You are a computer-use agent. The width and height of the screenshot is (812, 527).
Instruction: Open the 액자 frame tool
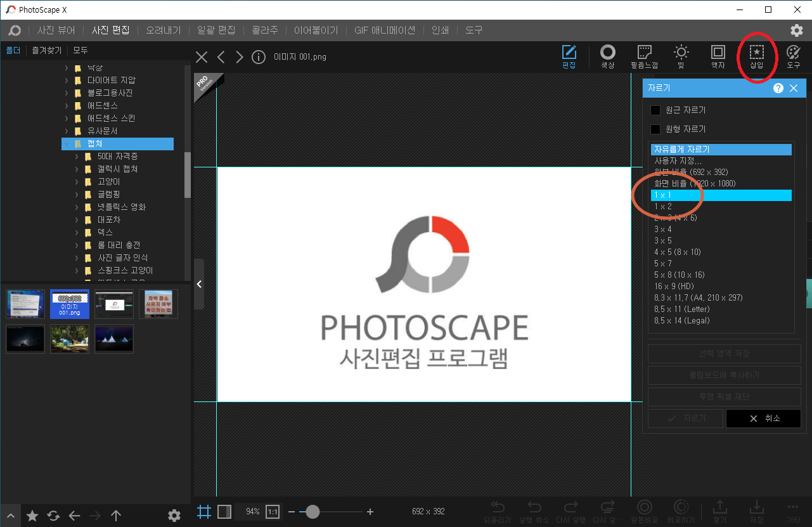(718, 56)
